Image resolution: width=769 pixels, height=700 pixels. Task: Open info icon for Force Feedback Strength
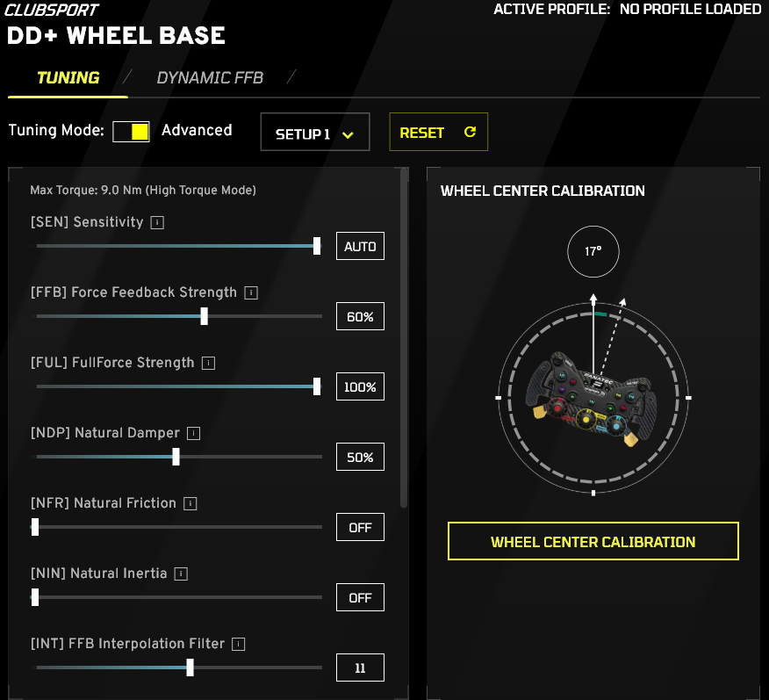coord(251,293)
